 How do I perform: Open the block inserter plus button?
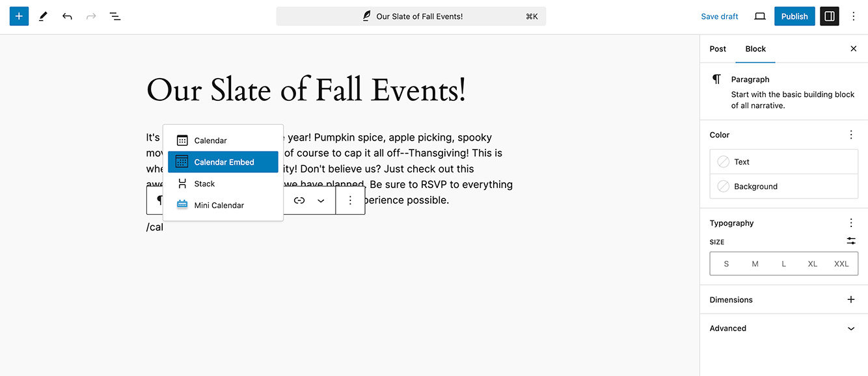(19, 16)
